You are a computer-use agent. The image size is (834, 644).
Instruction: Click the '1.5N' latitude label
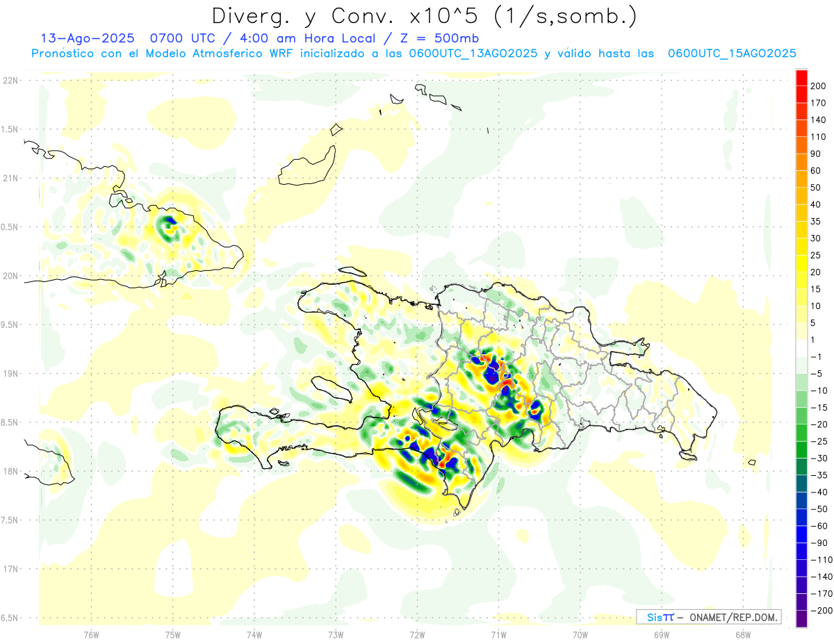[10, 129]
